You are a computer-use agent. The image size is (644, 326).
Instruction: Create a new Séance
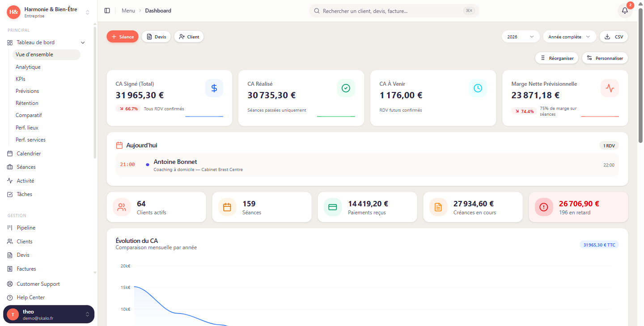tap(123, 37)
